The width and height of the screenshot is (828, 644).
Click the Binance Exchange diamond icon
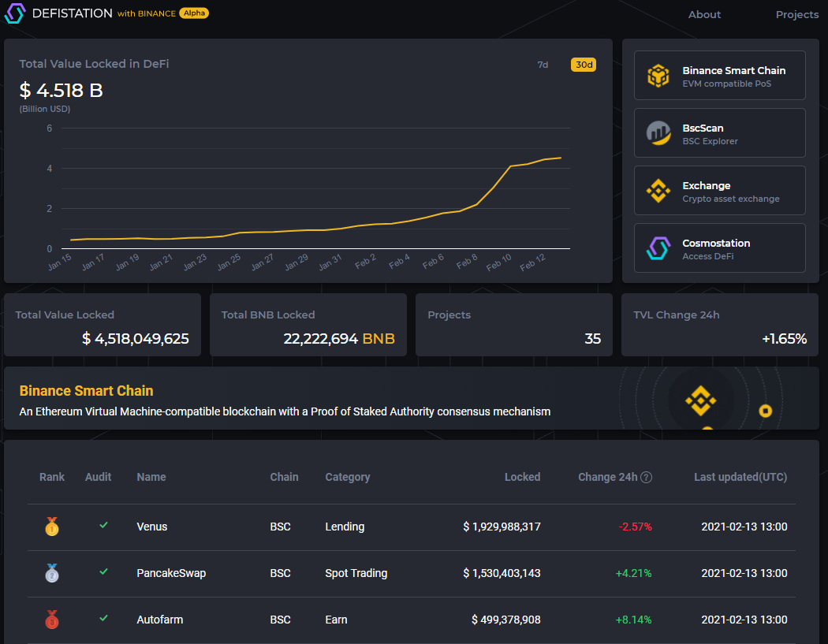point(658,191)
